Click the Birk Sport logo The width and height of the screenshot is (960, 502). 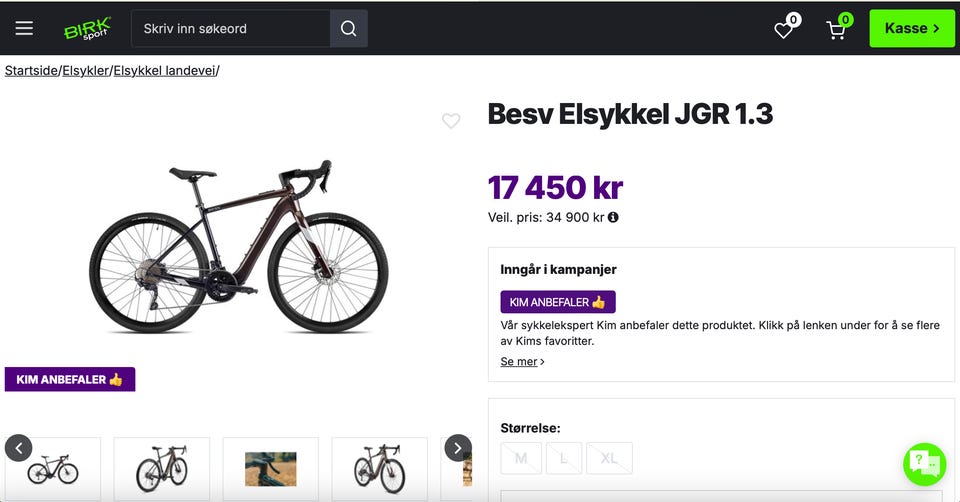[x=88, y=28]
